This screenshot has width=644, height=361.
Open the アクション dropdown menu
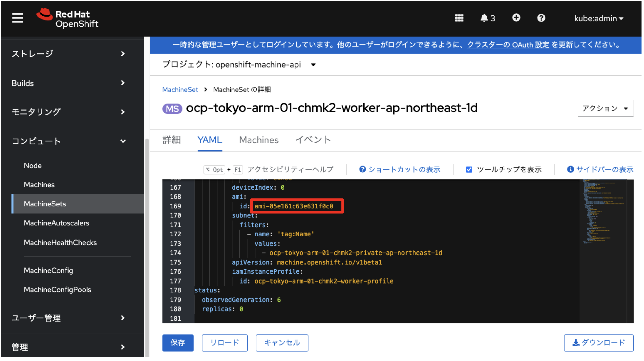point(606,108)
